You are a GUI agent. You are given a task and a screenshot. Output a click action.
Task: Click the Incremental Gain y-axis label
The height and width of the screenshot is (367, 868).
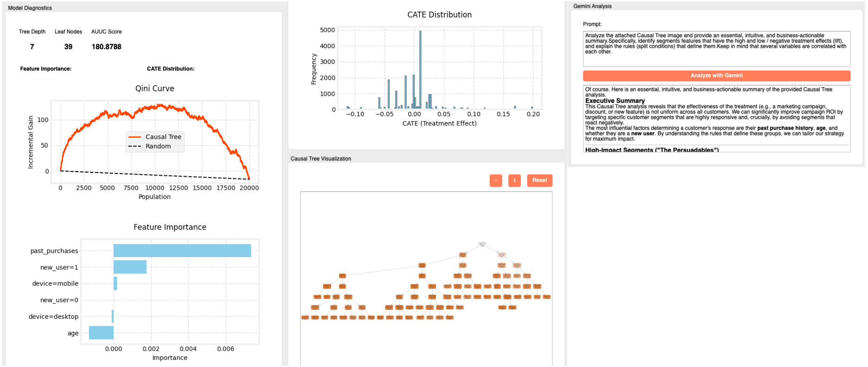(31, 142)
